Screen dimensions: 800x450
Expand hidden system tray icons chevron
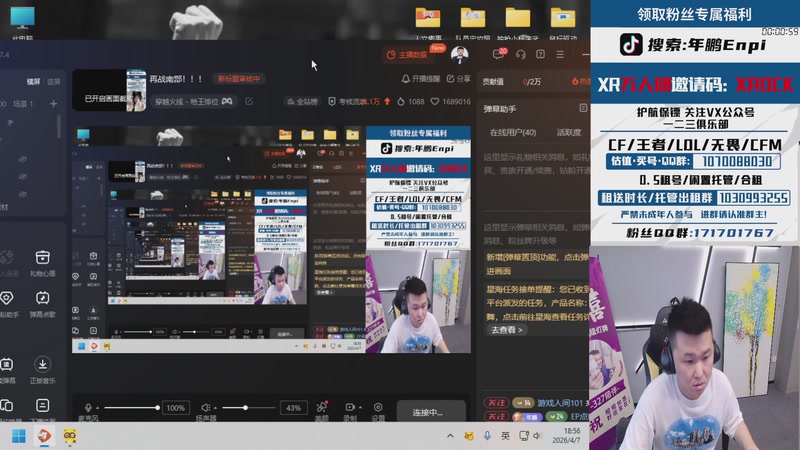pyautogui.click(x=450, y=436)
